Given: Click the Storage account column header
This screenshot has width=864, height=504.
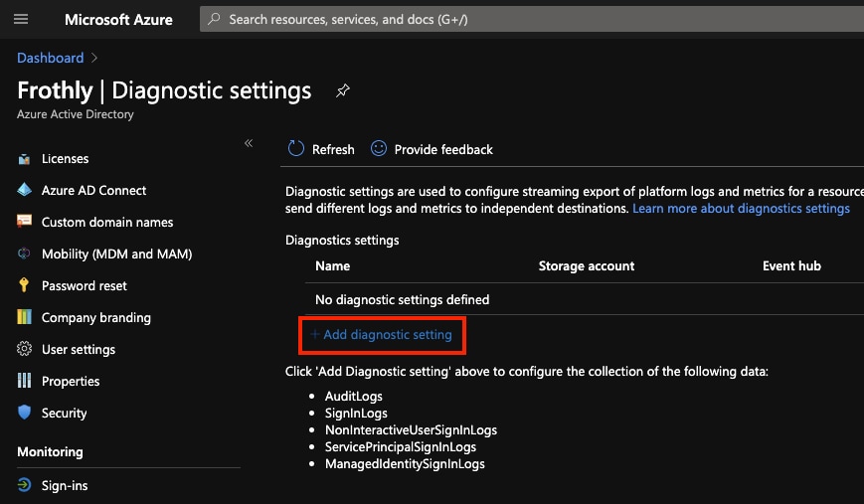Looking at the screenshot, I should pos(587,266).
